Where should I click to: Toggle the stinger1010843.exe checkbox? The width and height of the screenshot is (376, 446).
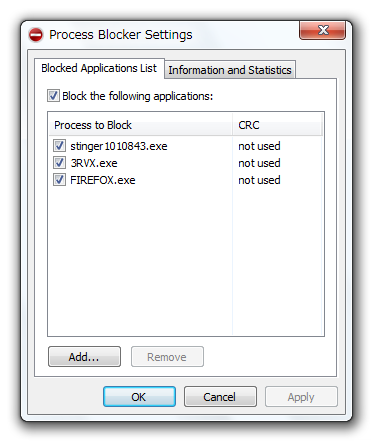(59, 146)
